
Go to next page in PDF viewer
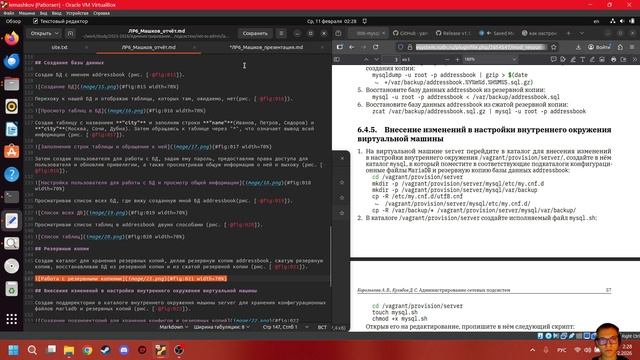pyautogui.click(x=376, y=59)
